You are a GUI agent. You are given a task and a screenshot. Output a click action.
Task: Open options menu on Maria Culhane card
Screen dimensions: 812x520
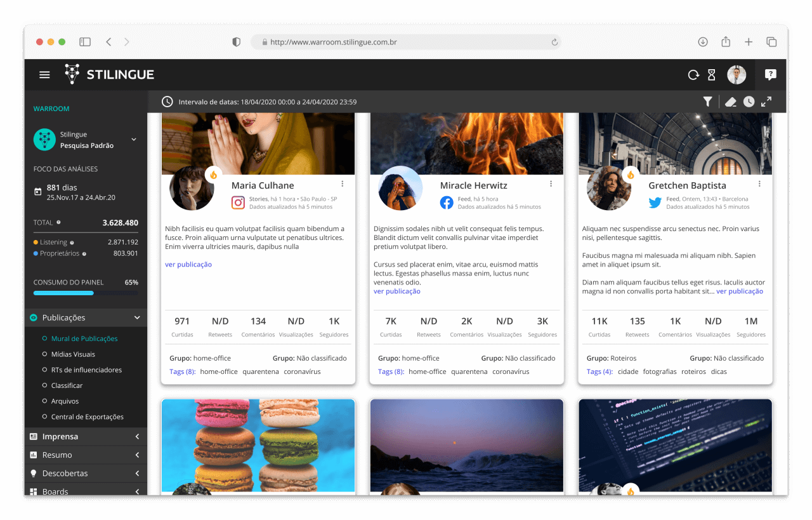point(343,184)
